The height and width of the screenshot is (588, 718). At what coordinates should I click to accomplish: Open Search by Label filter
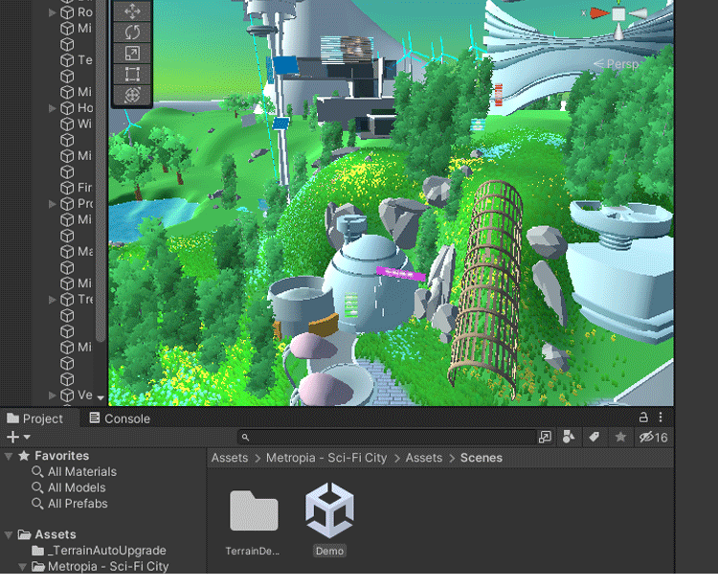[594, 438]
